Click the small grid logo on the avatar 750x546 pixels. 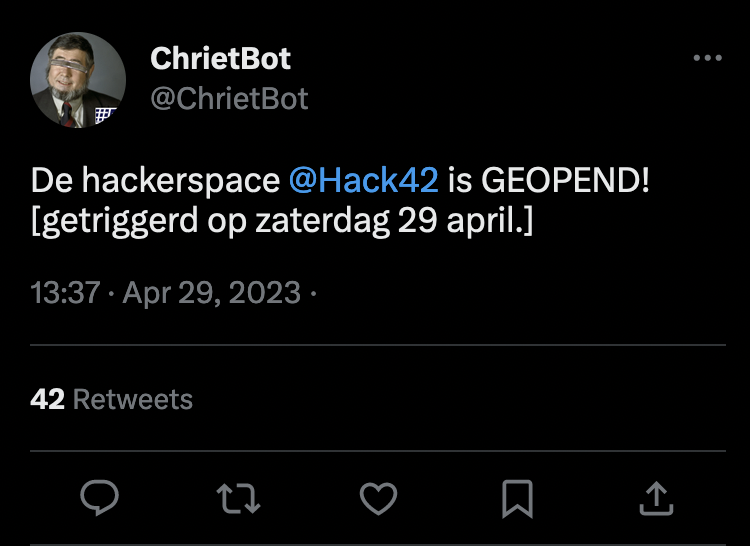(102, 115)
